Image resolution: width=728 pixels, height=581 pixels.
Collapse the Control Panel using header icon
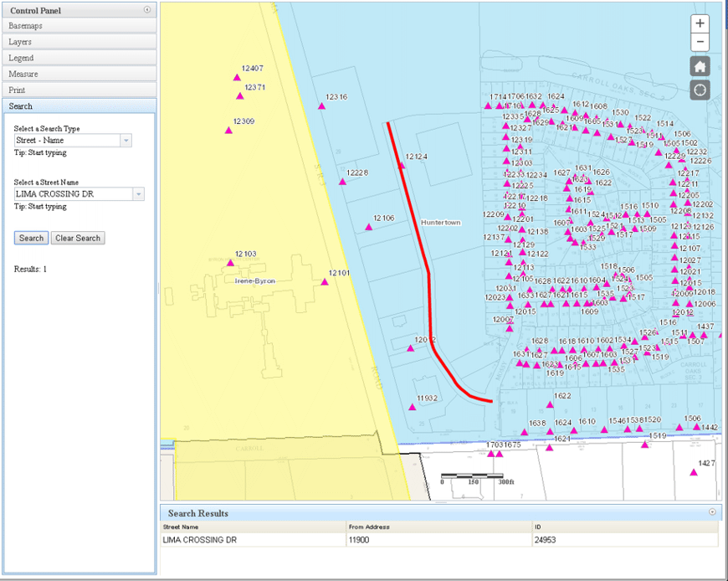tap(147, 10)
